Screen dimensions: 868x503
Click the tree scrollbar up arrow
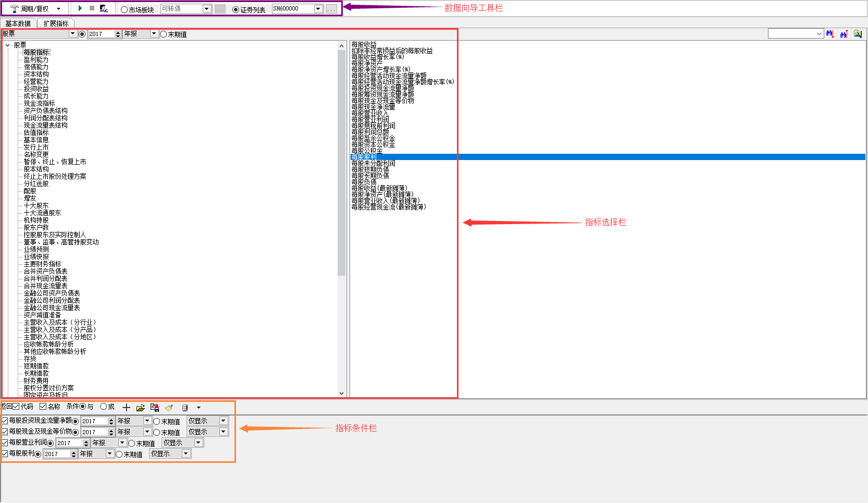coord(342,46)
